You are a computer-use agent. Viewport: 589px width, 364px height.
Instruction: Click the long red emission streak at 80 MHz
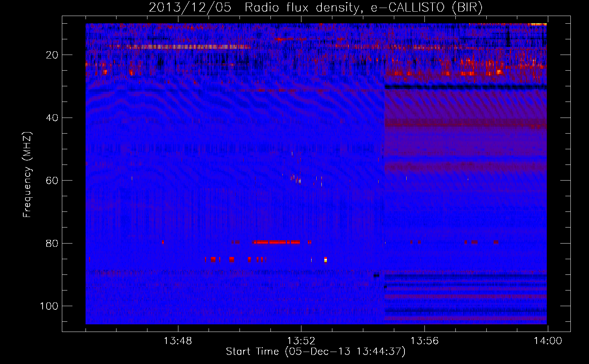(276, 242)
